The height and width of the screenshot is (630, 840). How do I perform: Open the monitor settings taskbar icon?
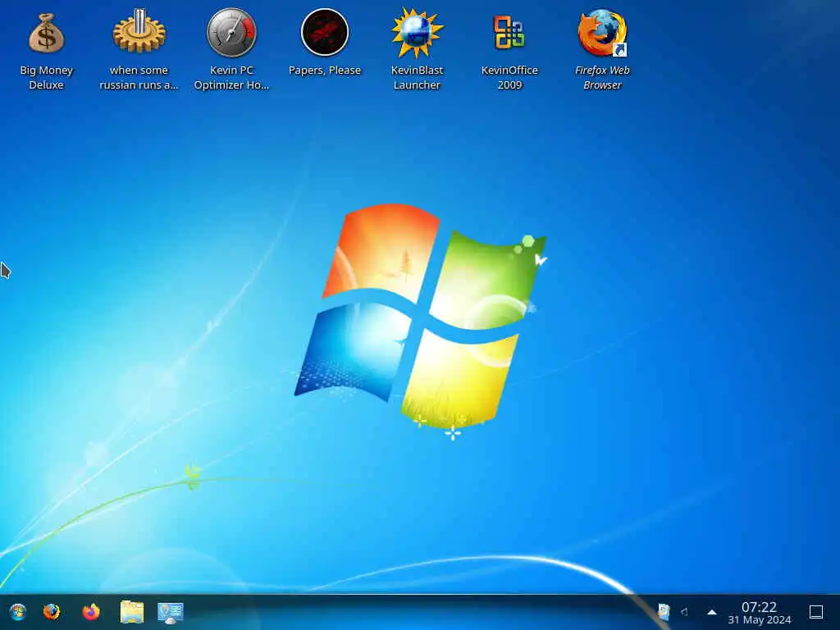[x=171, y=612]
